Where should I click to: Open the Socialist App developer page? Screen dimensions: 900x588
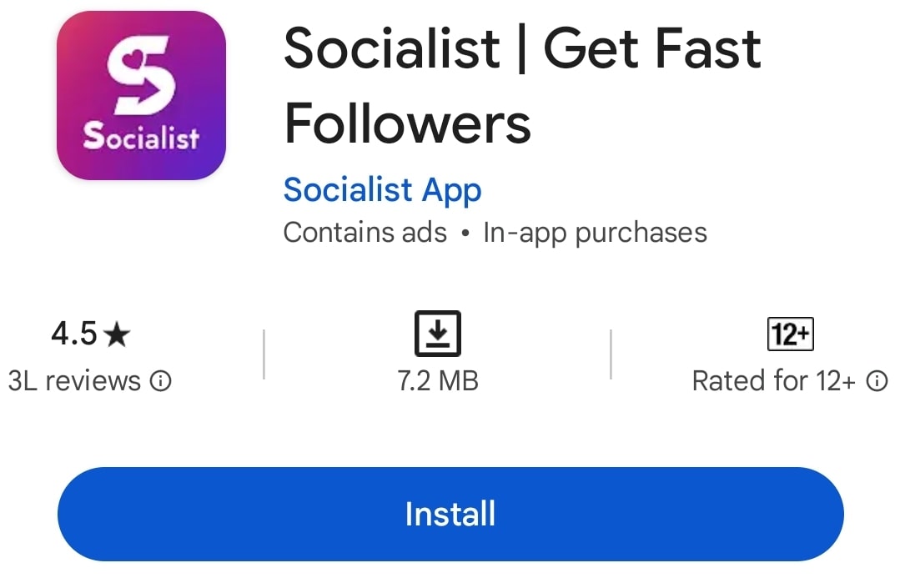click(382, 190)
